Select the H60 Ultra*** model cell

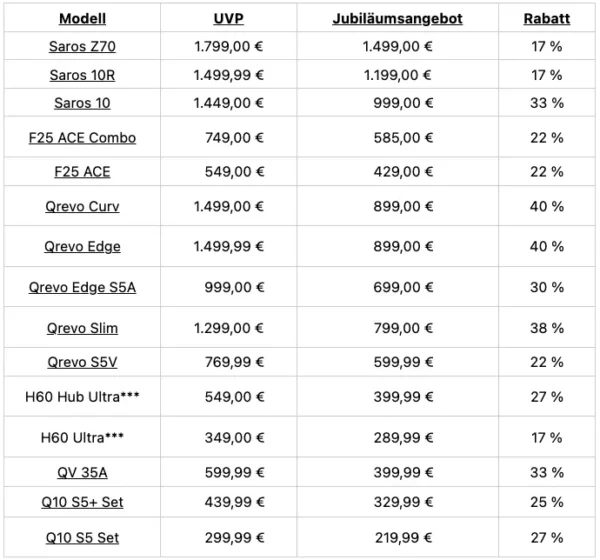click(82, 438)
